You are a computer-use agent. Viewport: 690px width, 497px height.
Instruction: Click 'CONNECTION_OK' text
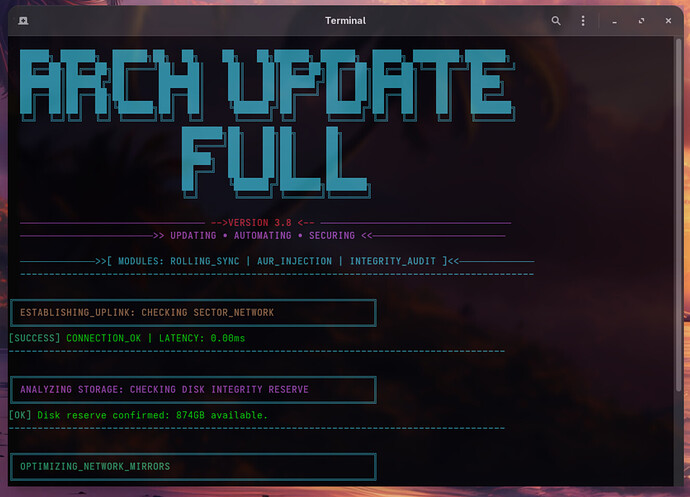(103, 338)
